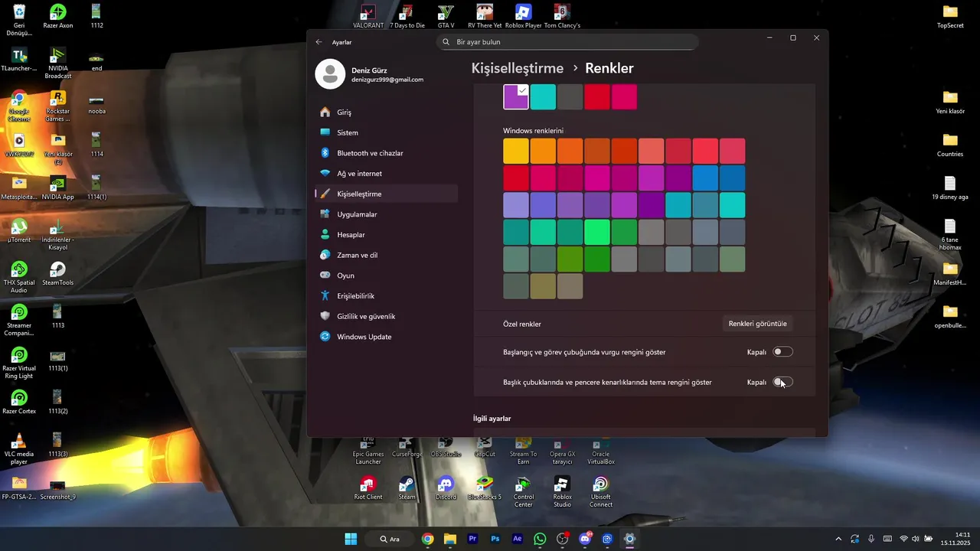Select the 19 disney aga text file
980x551 pixels.
tap(950, 187)
